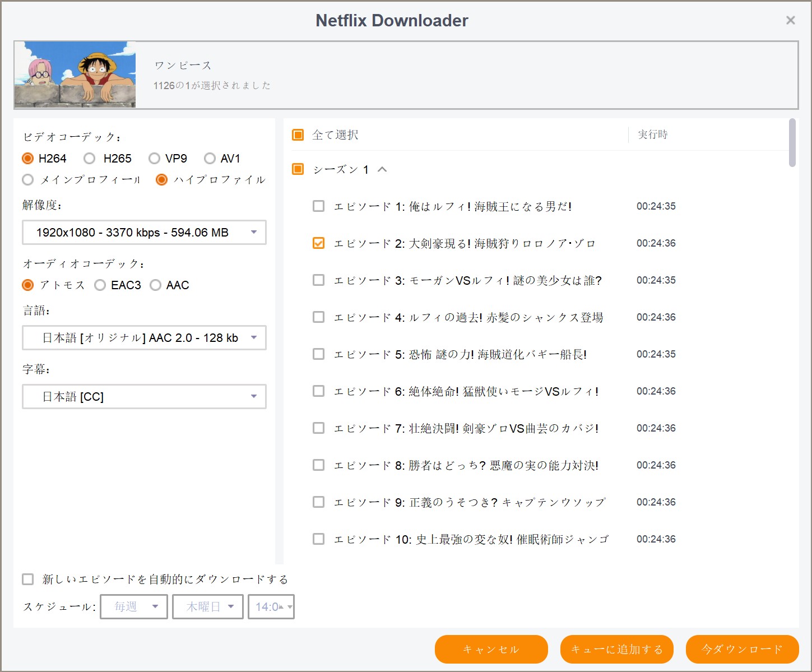This screenshot has width=812, height=672.
Task: Click episode title 俺はルフィ! 海賊王になる男だ!
Action: click(490, 206)
